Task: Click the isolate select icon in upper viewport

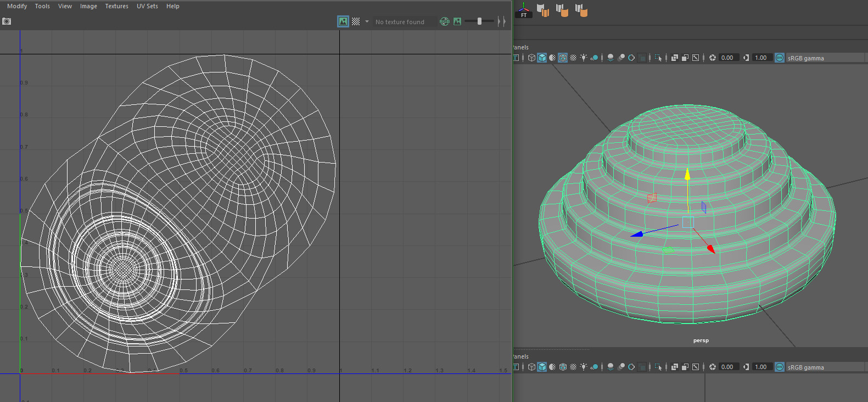Action: point(658,58)
